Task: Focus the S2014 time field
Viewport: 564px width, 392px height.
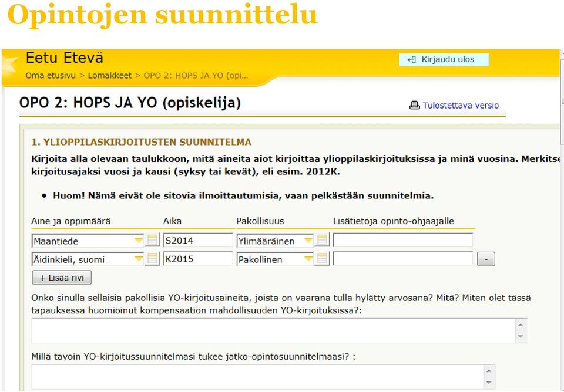Action: pyautogui.click(x=198, y=241)
